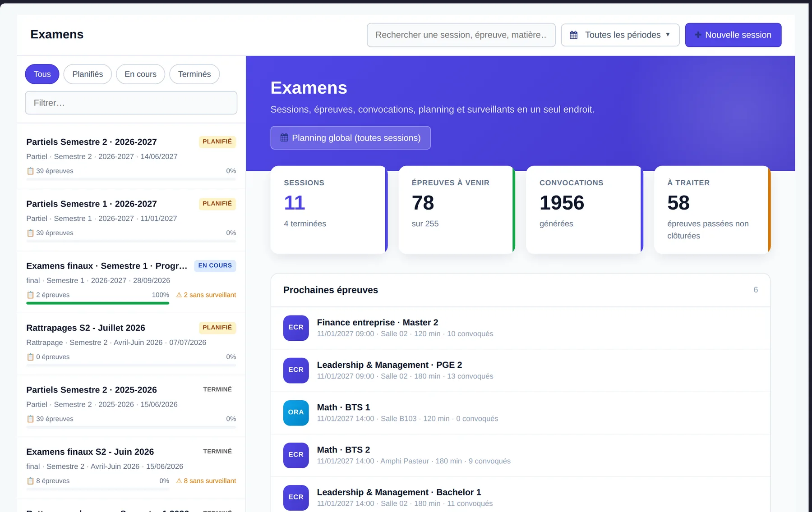This screenshot has width=812, height=512.
Task: Click the Prochaines épreuves heading
Action: tap(331, 290)
